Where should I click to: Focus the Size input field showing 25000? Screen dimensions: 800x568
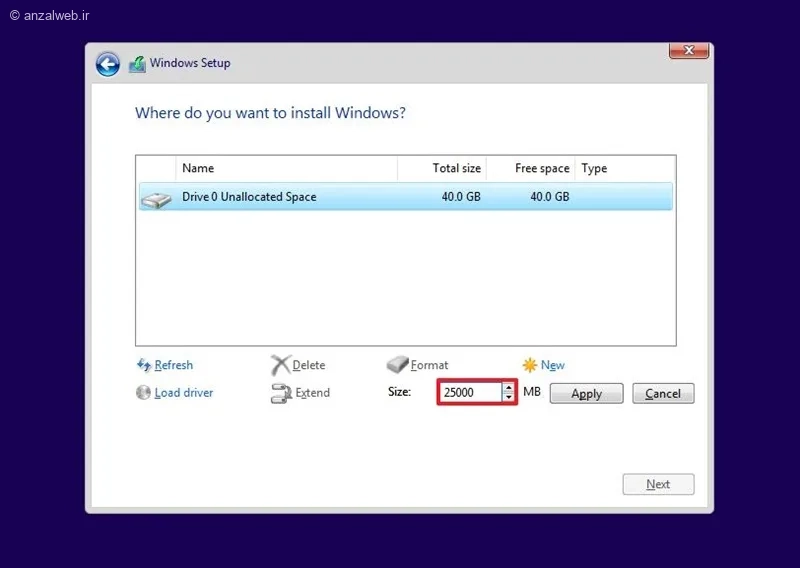(x=470, y=392)
